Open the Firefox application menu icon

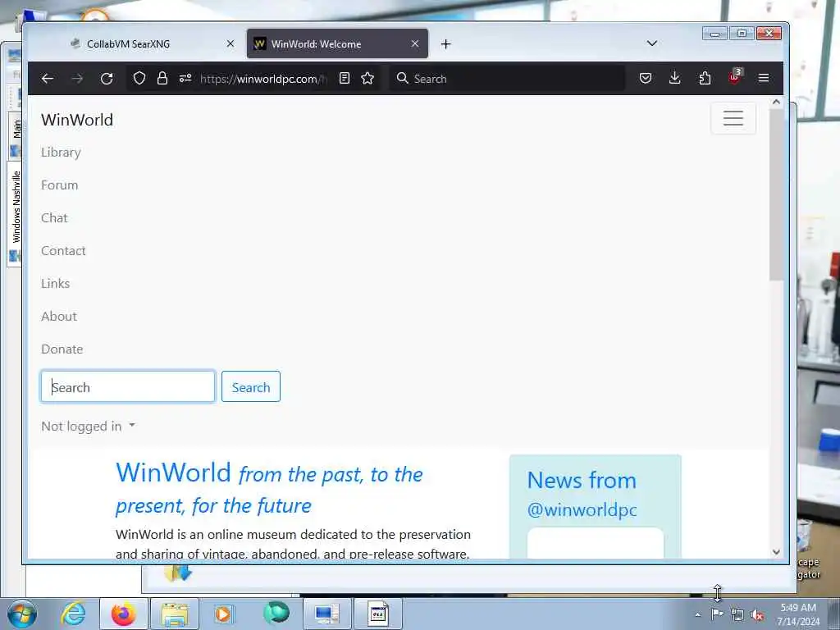(x=764, y=79)
